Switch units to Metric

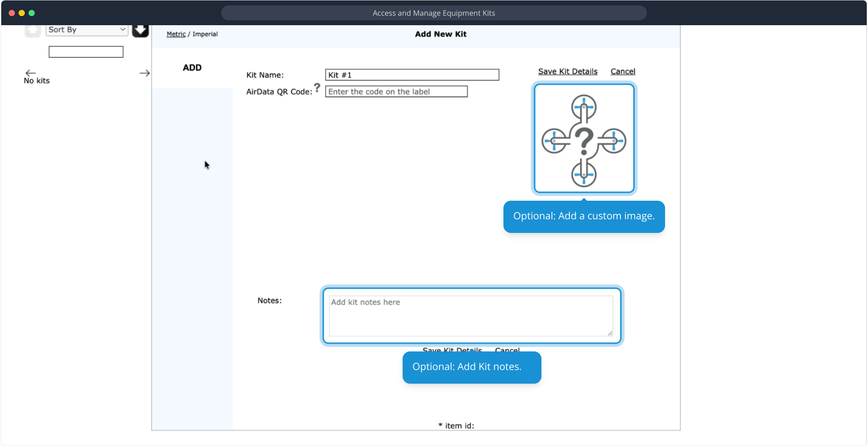tap(176, 34)
